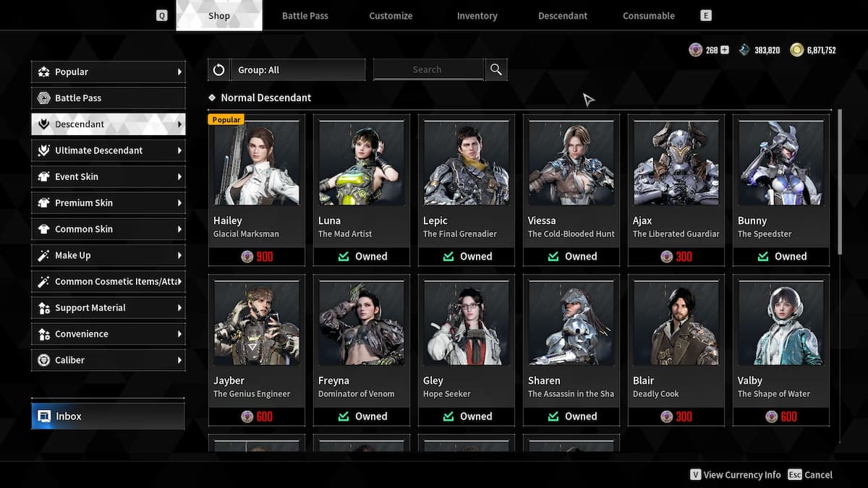Image resolution: width=868 pixels, height=488 pixels.
Task: Expand the Premium Skin category
Action: point(43,202)
